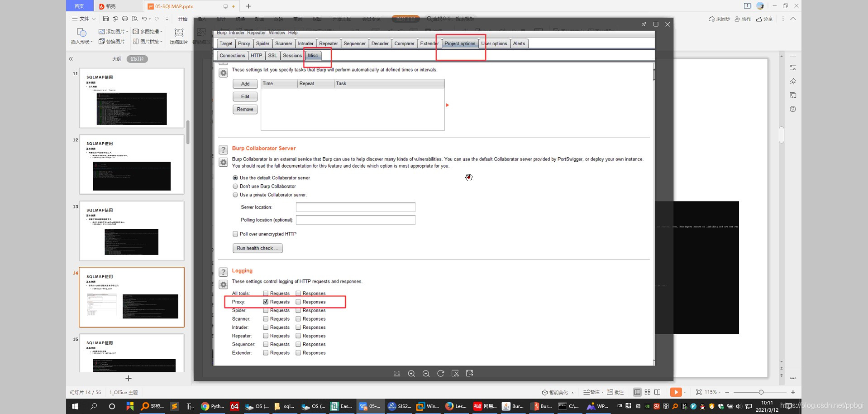This screenshot has width=868, height=414.
Task: Collapse the slide panel with double chevron
Action: [x=71, y=59]
